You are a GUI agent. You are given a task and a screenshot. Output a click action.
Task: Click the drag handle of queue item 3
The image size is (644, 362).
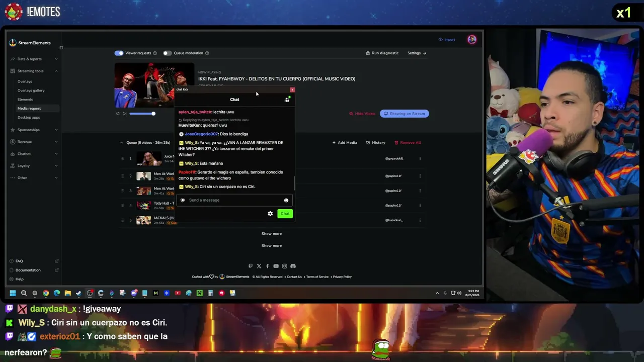point(122,191)
